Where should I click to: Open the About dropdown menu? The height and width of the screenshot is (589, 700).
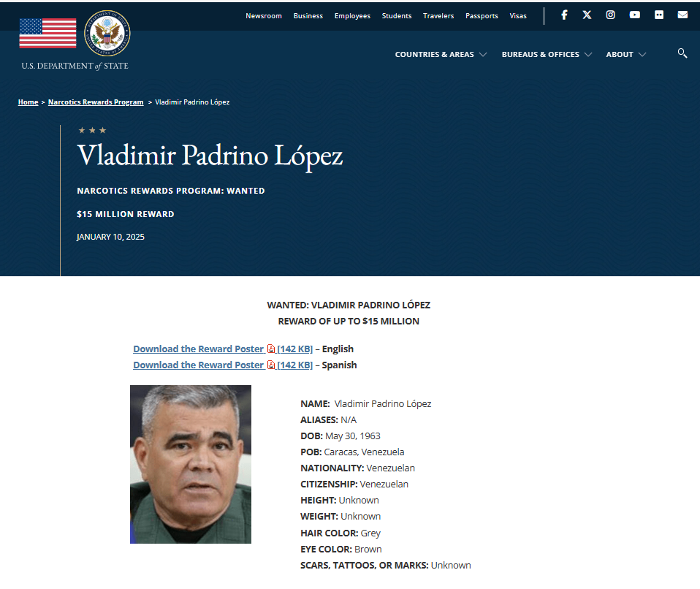click(625, 55)
